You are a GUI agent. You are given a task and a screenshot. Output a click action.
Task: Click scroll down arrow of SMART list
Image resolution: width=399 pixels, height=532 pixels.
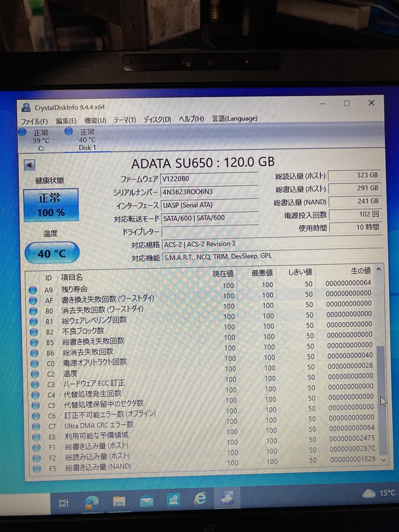pos(383,460)
